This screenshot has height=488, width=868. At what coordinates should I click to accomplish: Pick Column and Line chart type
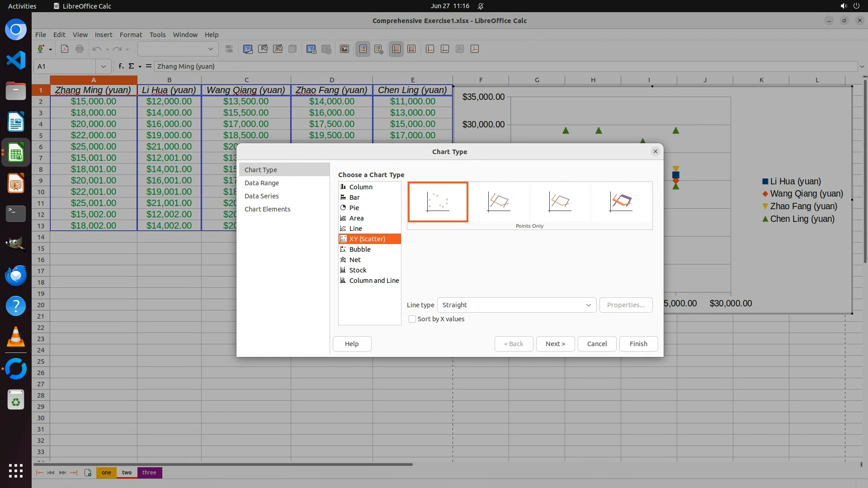click(x=374, y=281)
